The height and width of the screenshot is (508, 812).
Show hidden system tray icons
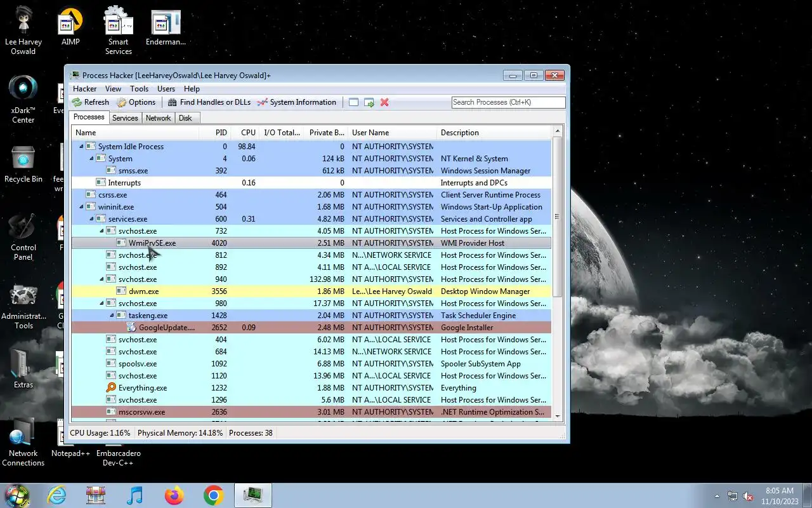point(717,496)
